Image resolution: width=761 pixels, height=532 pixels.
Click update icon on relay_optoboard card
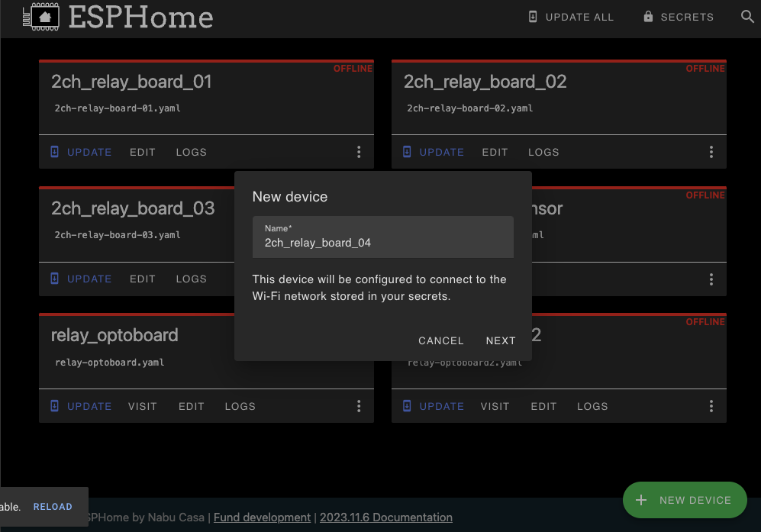click(54, 406)
